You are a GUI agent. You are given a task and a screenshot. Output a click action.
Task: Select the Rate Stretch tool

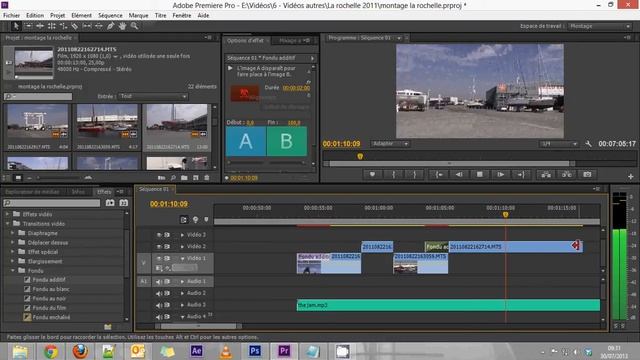pos(63,26)
